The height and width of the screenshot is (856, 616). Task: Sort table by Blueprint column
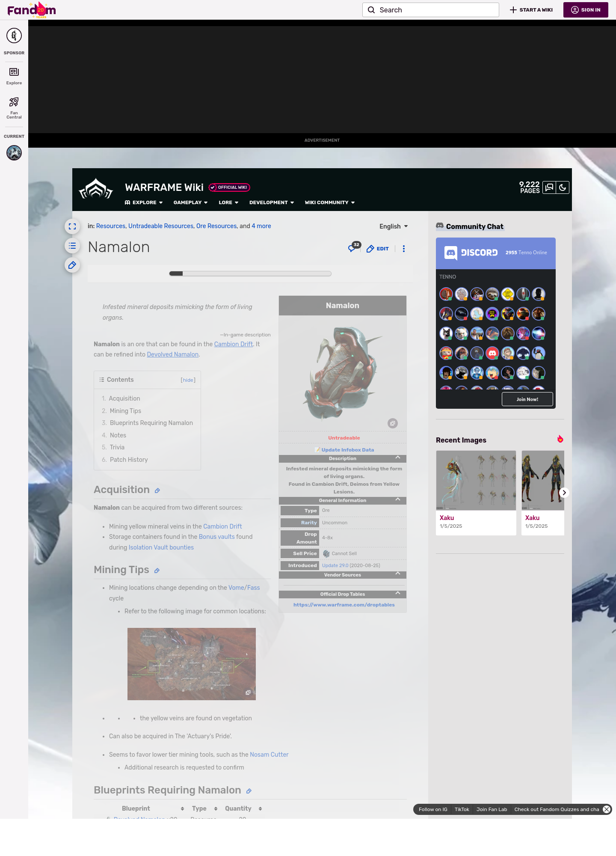tap(182, 808)
